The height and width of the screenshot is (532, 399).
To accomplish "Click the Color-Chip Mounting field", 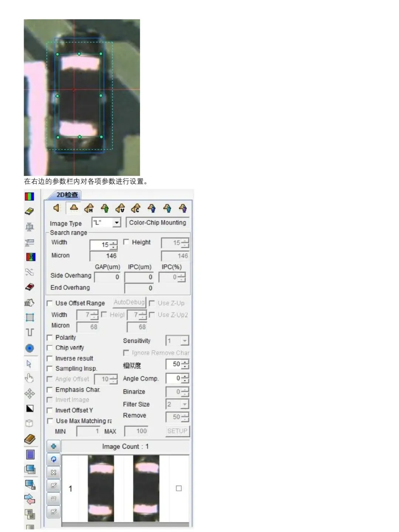I will pos(158,223).
